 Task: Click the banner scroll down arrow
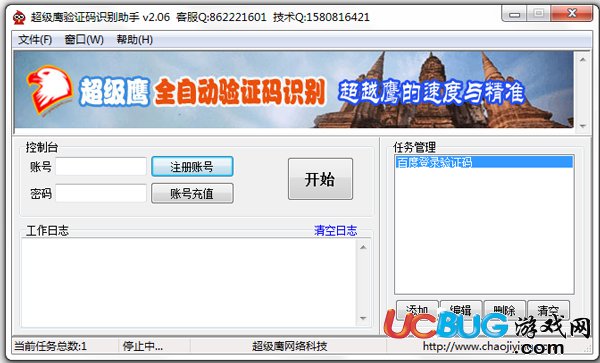coord(583,126)
